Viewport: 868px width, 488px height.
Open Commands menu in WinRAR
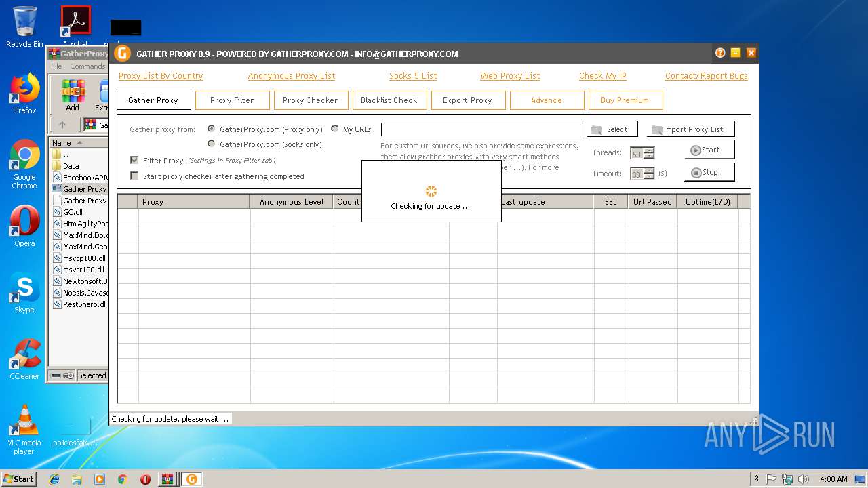(87, 66)
